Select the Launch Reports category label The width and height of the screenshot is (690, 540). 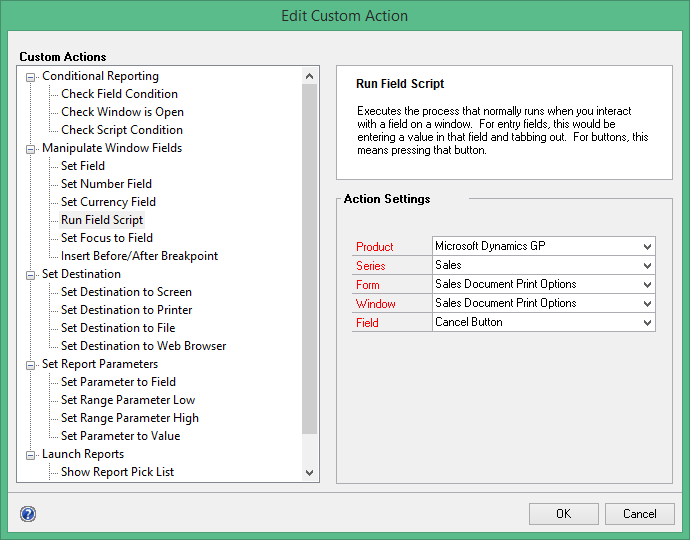[x=83, y=454]
